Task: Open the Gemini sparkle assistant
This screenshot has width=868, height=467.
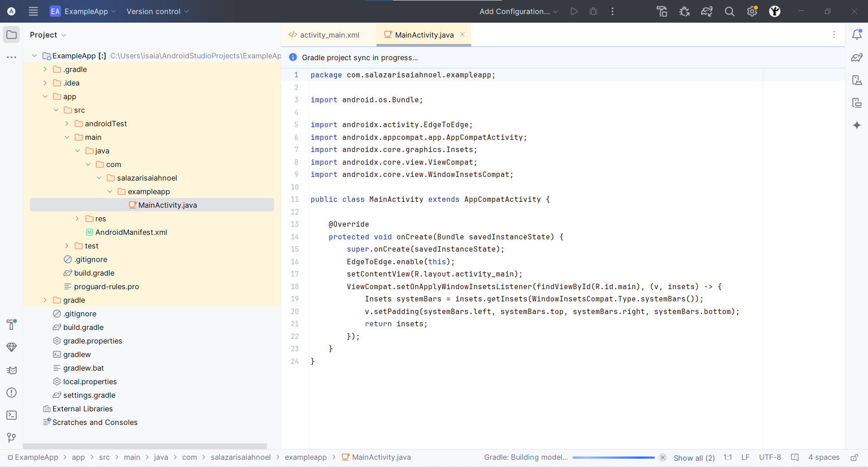Action: (857, 125)
